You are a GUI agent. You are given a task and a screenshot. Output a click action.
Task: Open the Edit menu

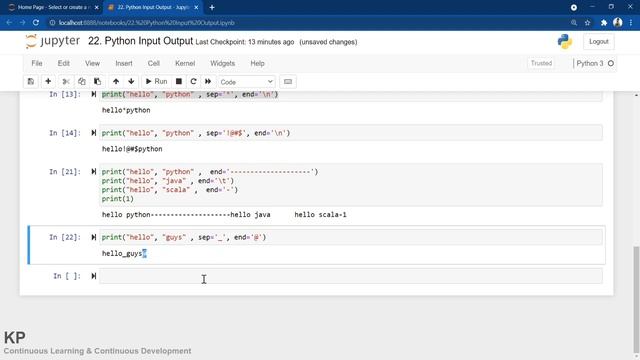pyautogui.click(x=64, y=63)
